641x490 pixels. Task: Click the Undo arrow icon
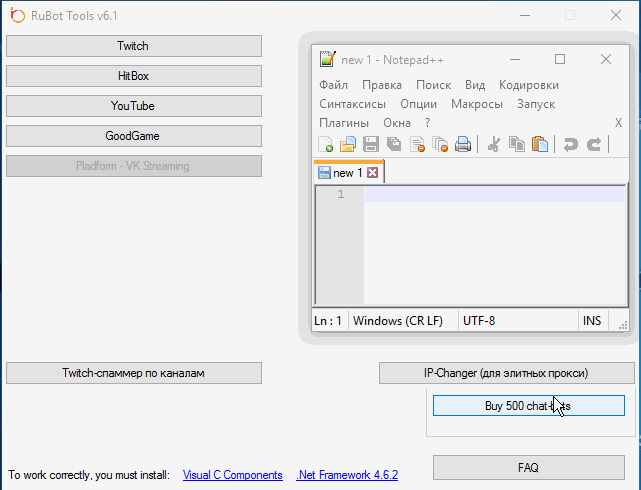point(571,144)
